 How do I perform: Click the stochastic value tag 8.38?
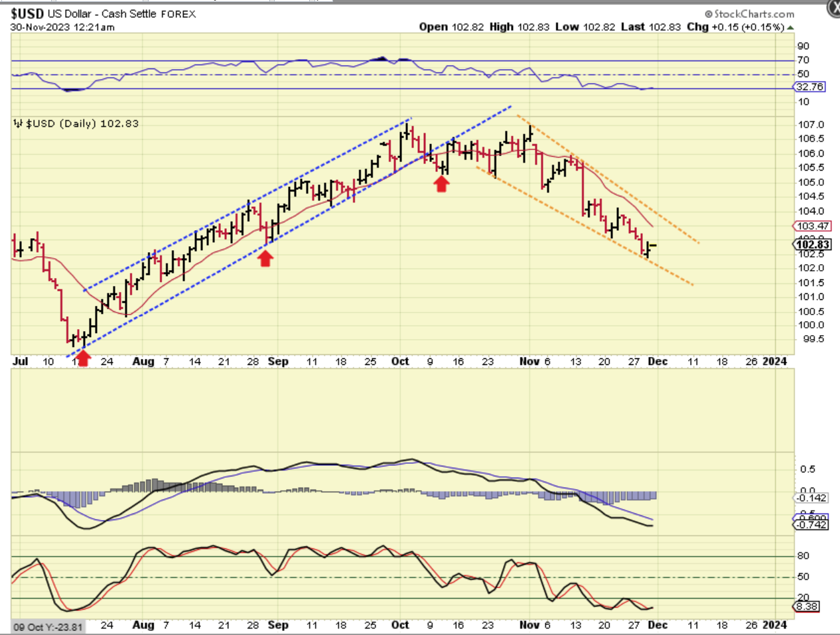807,606
